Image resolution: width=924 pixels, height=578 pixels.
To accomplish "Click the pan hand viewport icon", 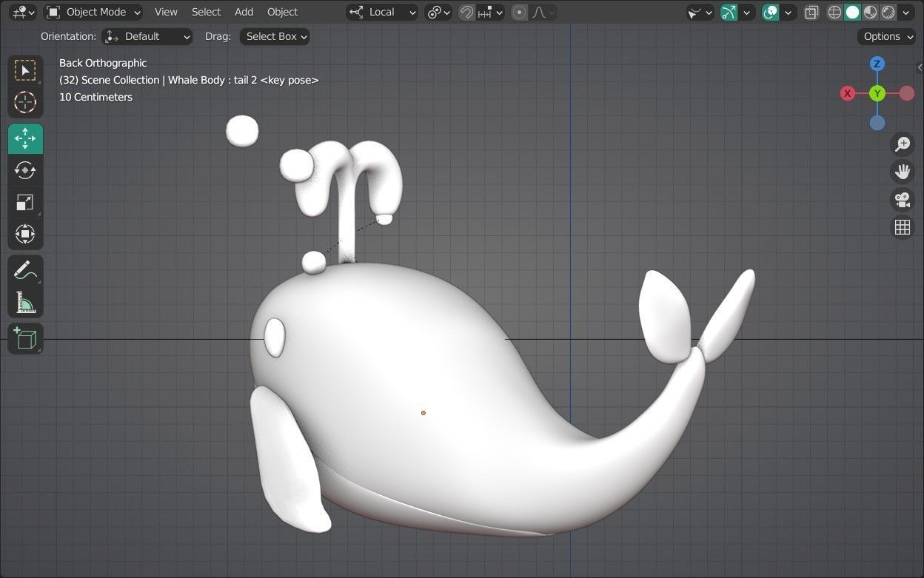I will 902,172.
